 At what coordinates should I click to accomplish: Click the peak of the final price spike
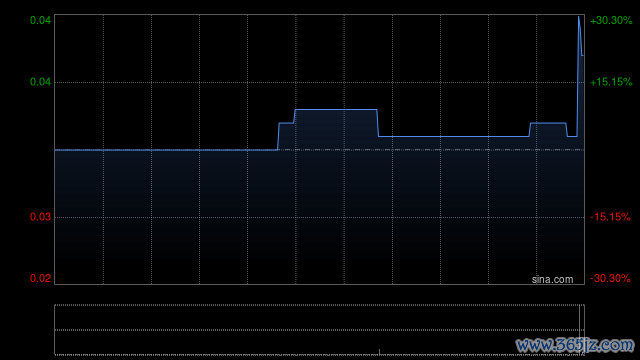pyautogui.click(x=579, y=17)
